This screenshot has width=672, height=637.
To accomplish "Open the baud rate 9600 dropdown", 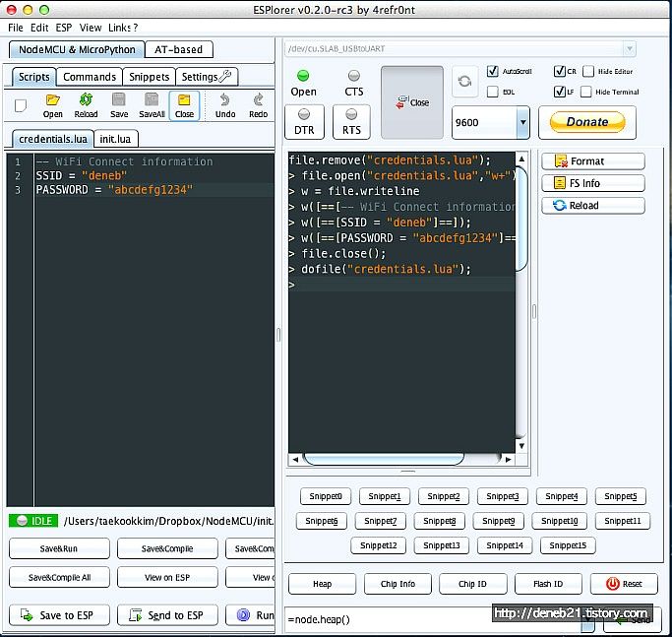I will pyautogui.click(x=522, y=123).
